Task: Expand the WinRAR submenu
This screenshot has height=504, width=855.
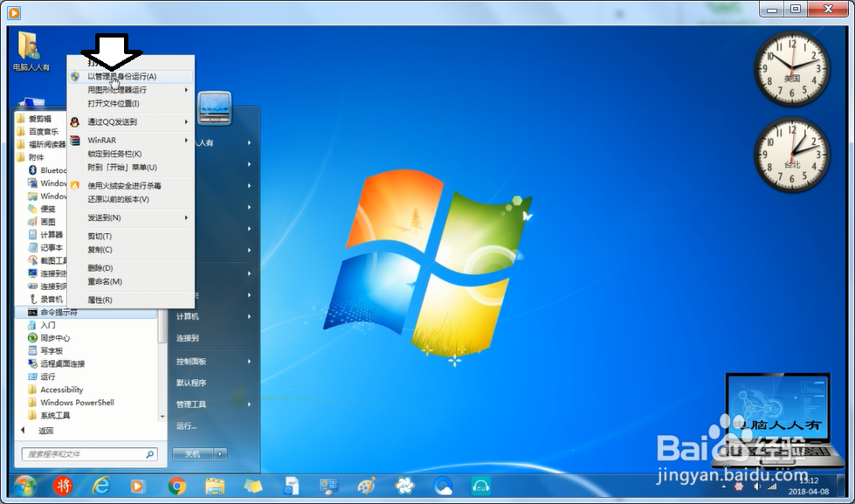Action: [x=130, y=140]
